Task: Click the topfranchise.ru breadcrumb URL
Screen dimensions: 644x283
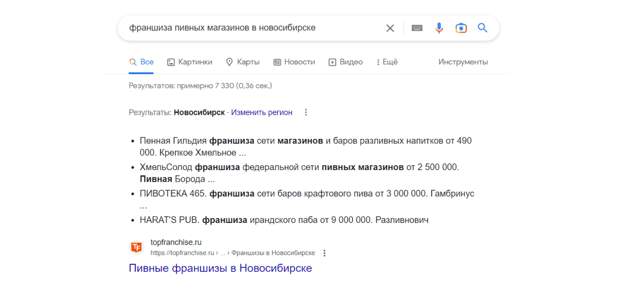Action: [x=233, y=253]
